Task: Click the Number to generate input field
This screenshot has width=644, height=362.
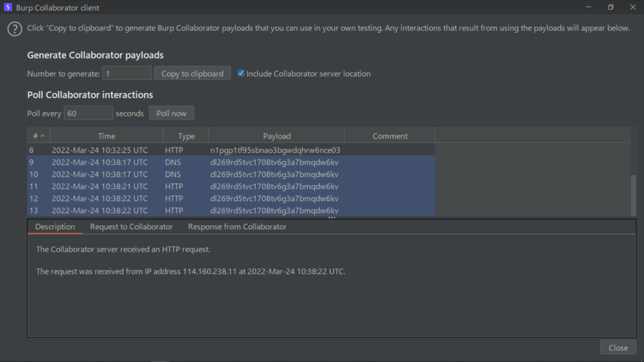Action: [127, 73]
